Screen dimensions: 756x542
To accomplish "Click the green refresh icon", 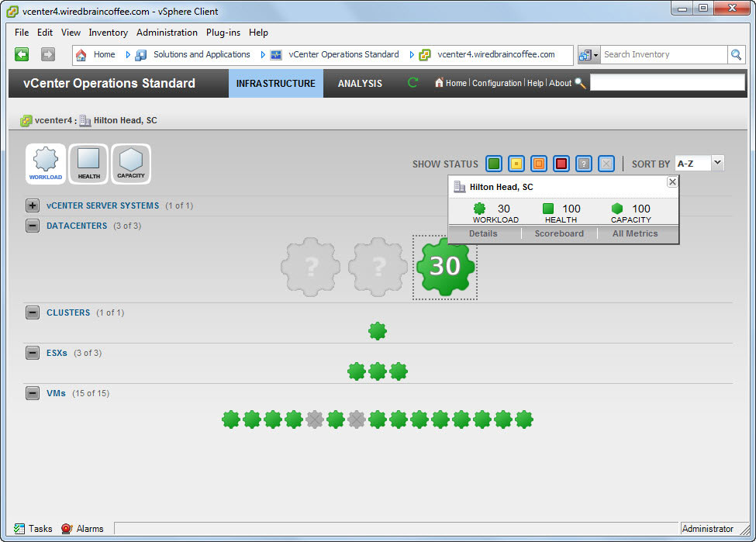I will click(413, 82).
